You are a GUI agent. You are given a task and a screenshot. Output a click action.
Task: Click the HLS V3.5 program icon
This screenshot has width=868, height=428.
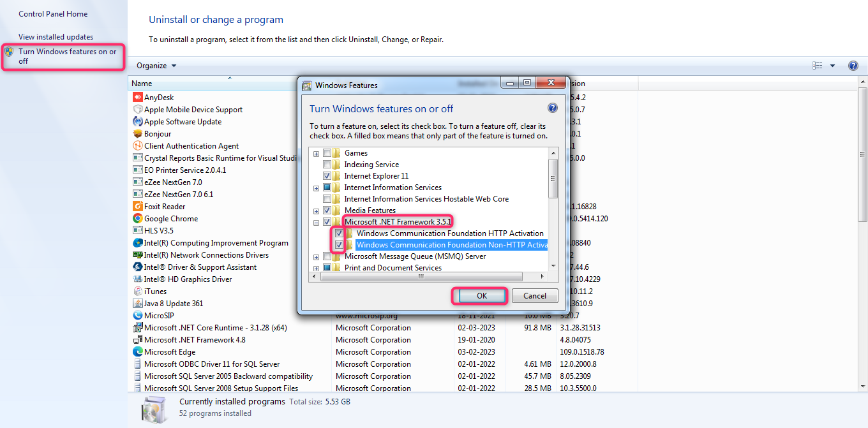[137, 231]
